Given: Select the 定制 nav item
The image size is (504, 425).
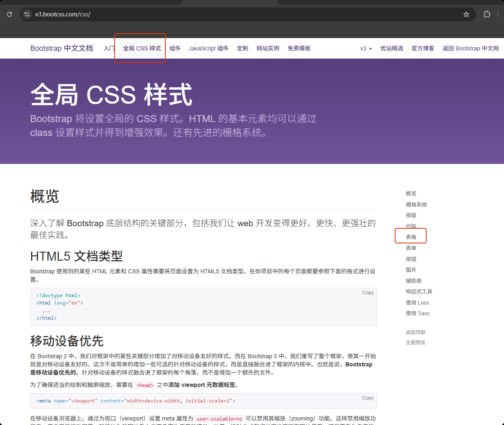Looking at the screenshot, I should (242, 48).
